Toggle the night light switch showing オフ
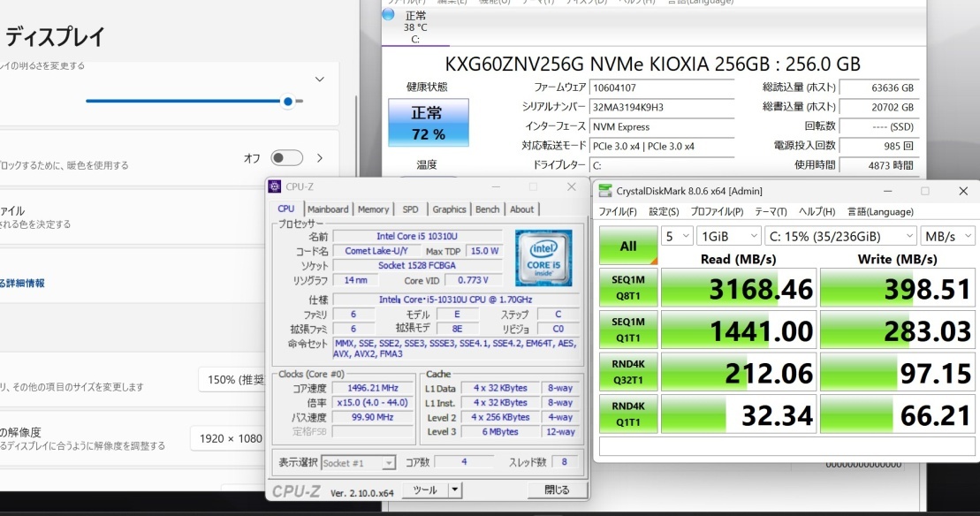Image resolution: width=980 pixels, height=516 pixels. coord(286,158)
